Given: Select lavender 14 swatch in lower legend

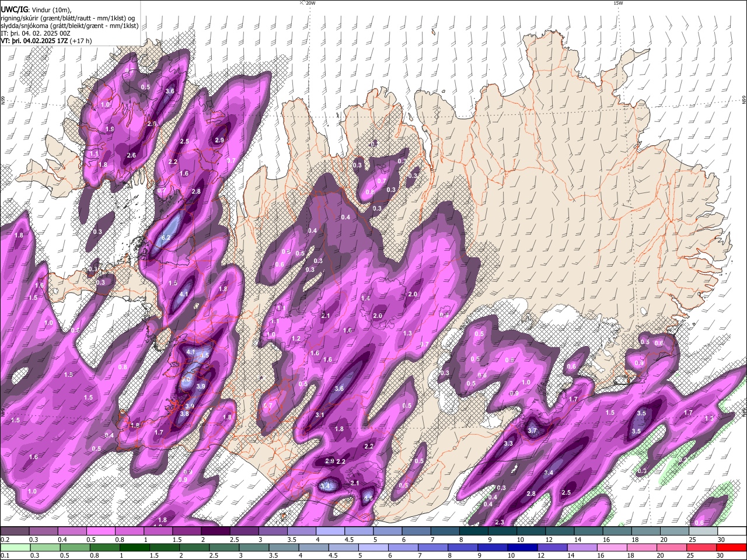Looking at the screenshot, I should [582, 548].
